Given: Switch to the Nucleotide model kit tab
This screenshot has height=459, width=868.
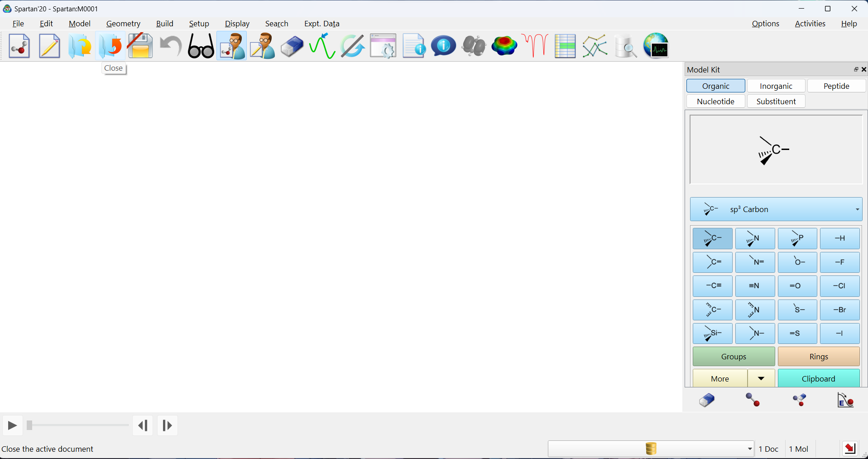Looking at the screenshot, I should [x=716, y=101].
